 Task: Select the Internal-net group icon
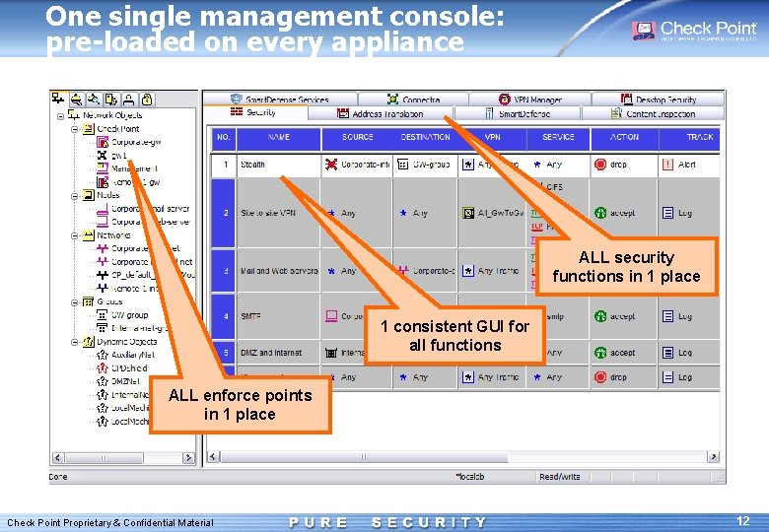tap(102, 328)
